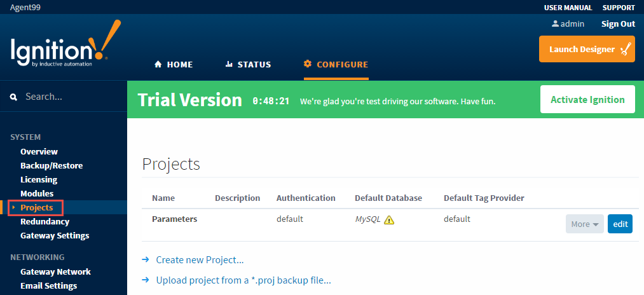Image resolution: width=644 pixels, height=295 pixels.
Task: Click the admin user icon
Action: (x=555, y=24)
